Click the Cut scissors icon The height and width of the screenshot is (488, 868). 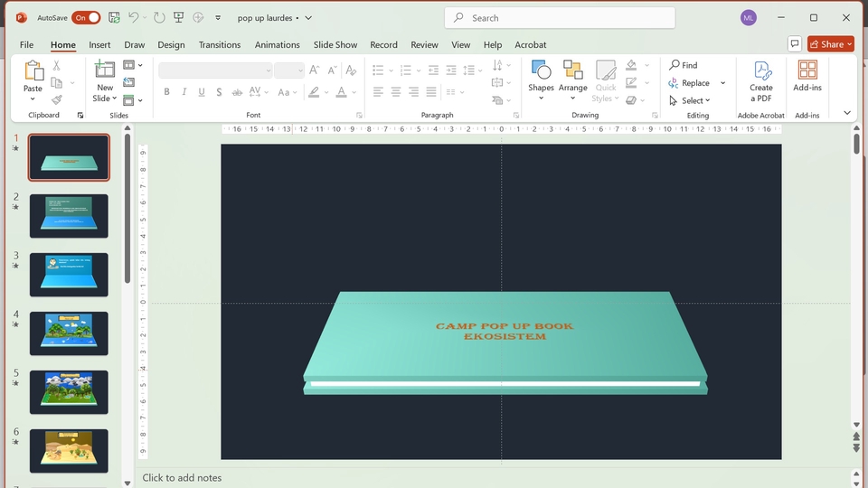56,65
